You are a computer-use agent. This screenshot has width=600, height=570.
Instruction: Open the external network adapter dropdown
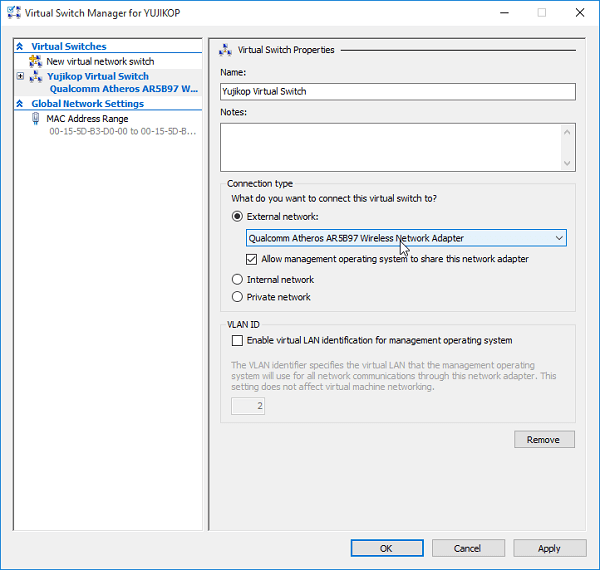click(x=406, y=238)
